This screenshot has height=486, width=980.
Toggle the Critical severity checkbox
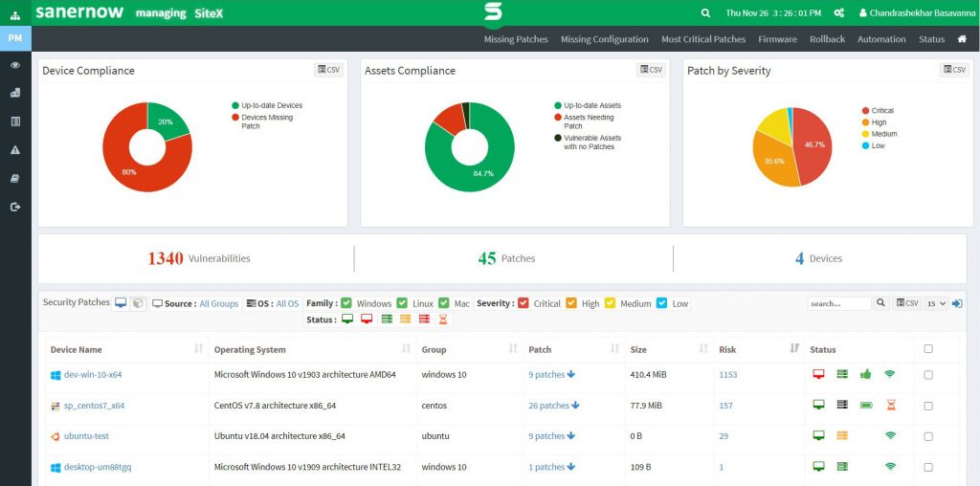(x=523, y=303)
